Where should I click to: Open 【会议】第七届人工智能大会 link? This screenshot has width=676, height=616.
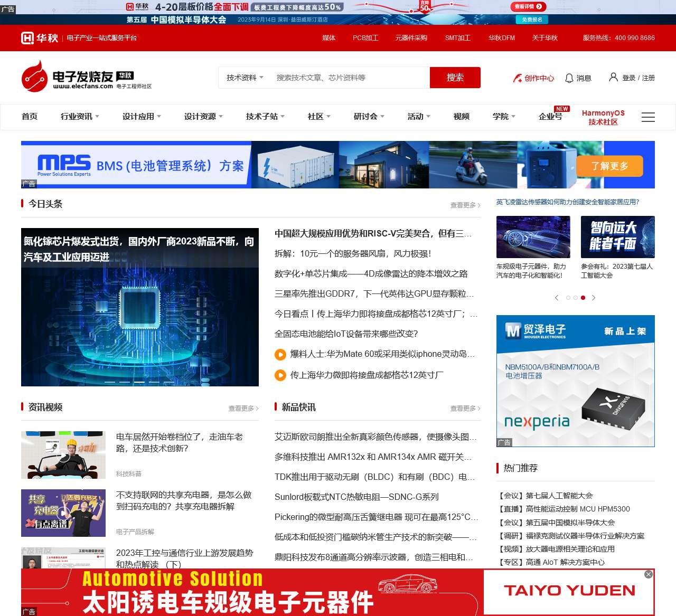(545, 496)
